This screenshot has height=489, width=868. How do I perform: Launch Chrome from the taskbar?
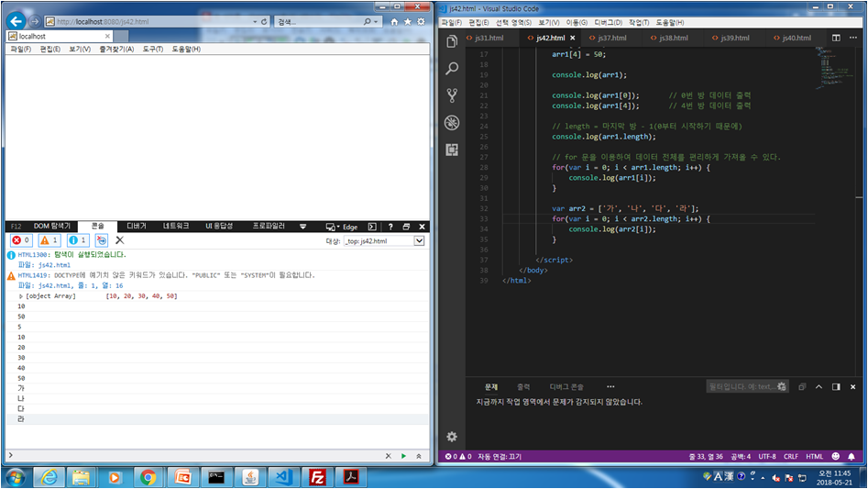click(x=148, y=477)
